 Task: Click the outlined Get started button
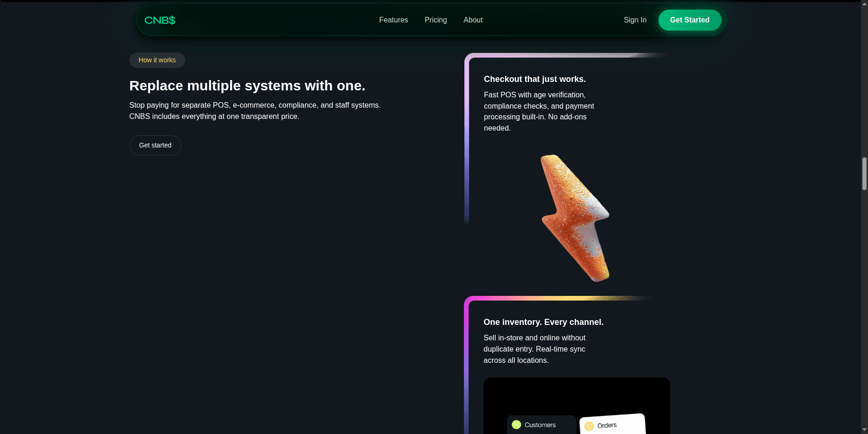click(155, 145)
